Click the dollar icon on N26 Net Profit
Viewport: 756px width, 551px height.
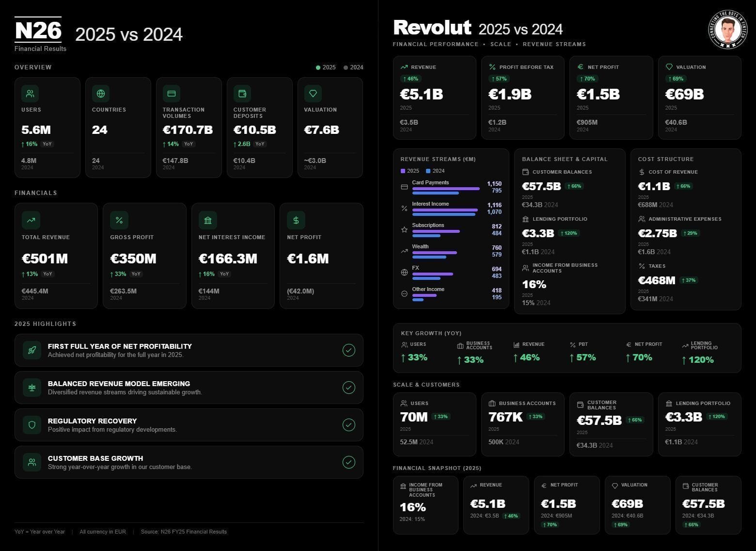click(x=296, y=220)
